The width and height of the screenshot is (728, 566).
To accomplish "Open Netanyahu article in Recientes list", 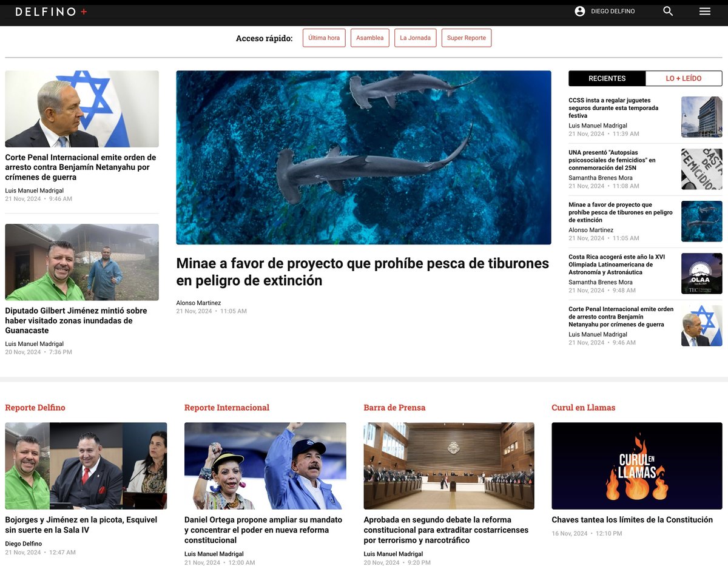I will [621, 317].
